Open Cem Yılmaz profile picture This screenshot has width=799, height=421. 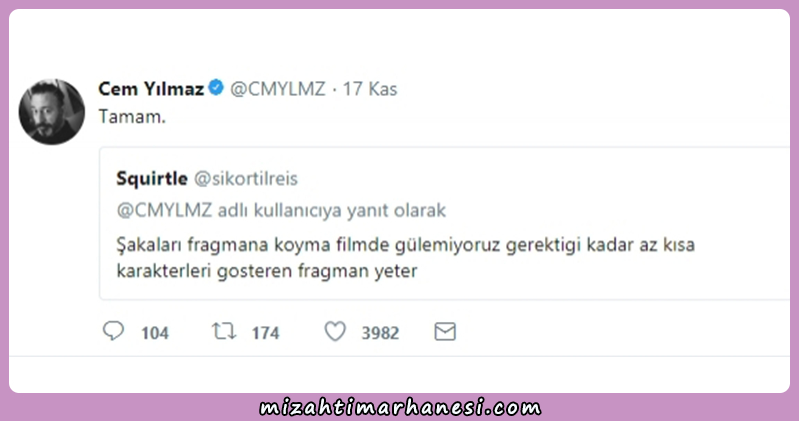52,112
